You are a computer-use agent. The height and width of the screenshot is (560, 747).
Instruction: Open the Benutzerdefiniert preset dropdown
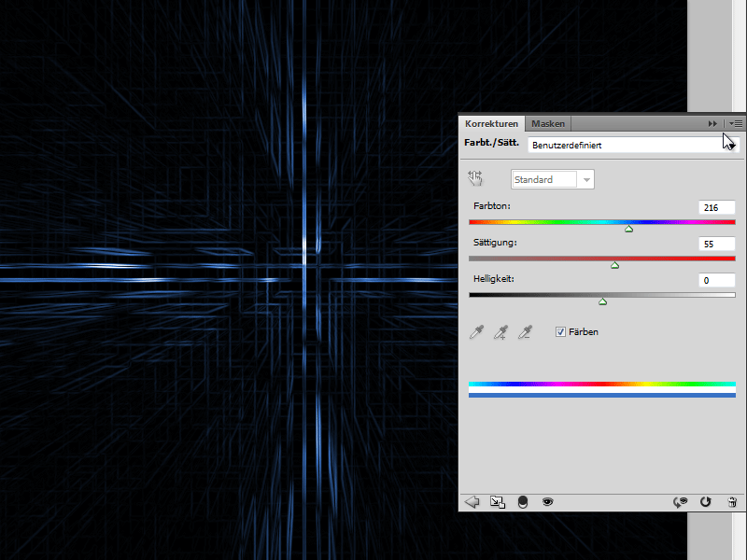pyautogui.click(x=634, y=145)
